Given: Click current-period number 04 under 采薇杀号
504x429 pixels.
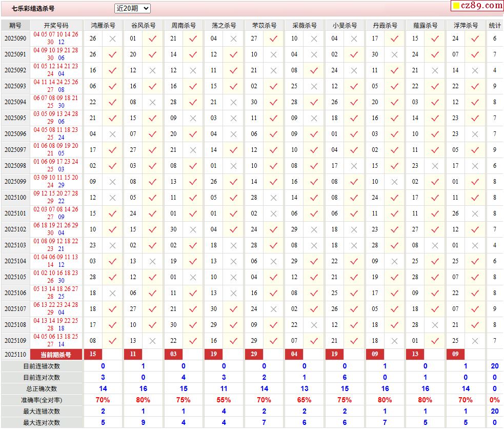Looking at the screenshot, I should tap(294, 354).
